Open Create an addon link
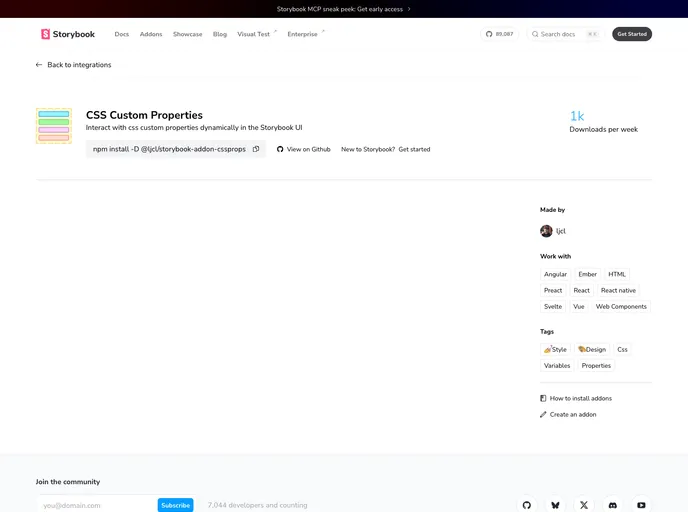Viewport: 688px width, 512px height. (573, 415)
